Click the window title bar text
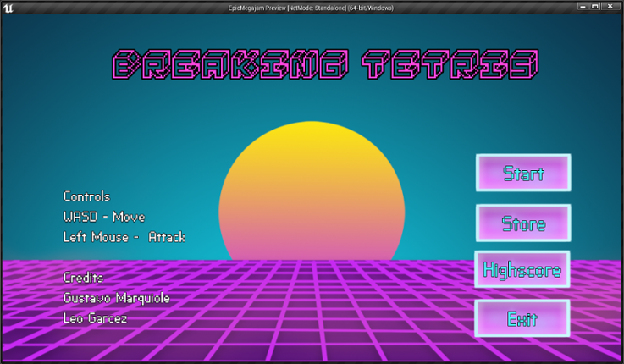Screen dimensions: 624x364 [311, 8]
